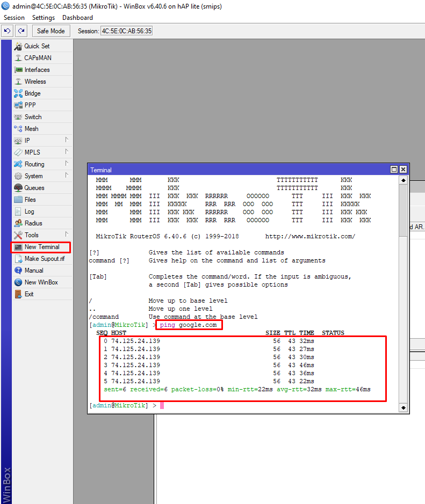Toggle the Safe Mode button
This screenshot has width=425, height=504.
51,31
